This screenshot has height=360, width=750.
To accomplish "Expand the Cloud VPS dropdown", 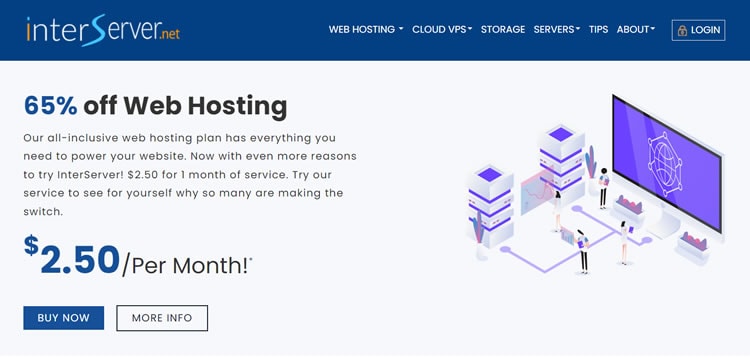I will 442,29.
